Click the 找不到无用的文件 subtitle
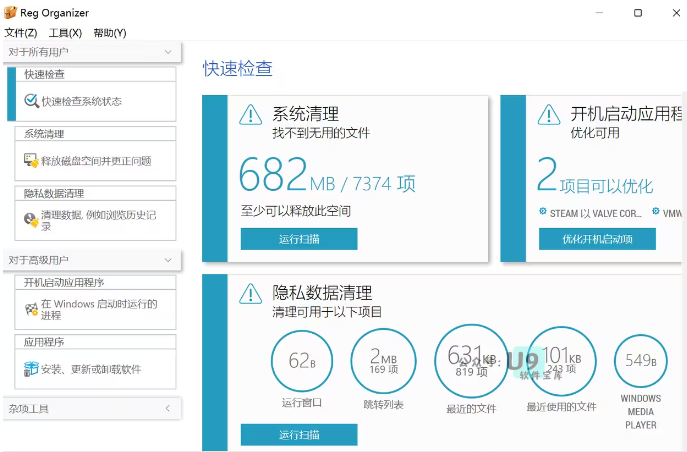Viewport: 687px width, 452px height. pyautogui.click(x=321, y=133)
